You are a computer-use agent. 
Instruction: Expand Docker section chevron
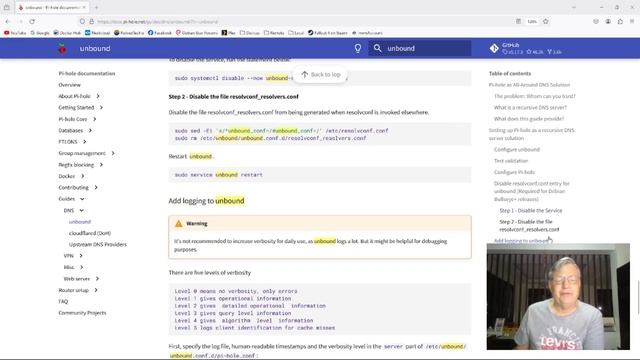tap(82, 176)
